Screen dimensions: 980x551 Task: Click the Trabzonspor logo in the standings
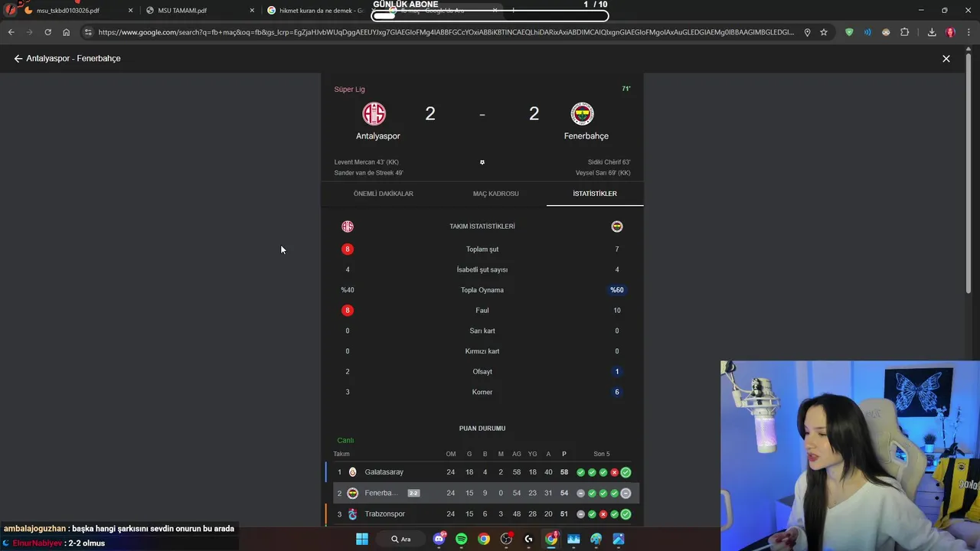tap(353, 514)
